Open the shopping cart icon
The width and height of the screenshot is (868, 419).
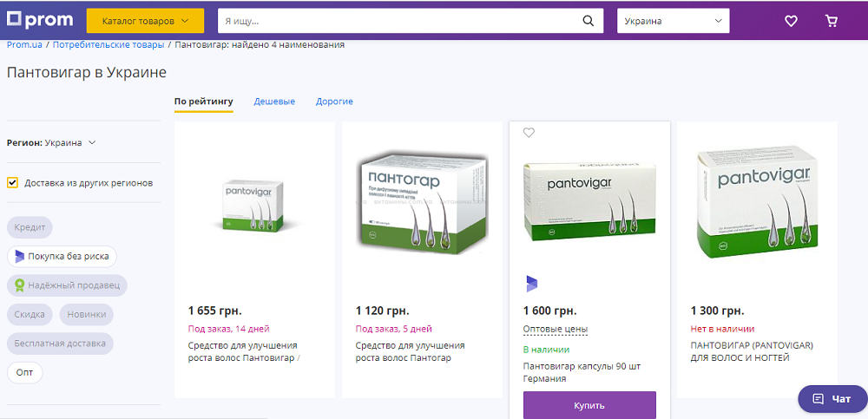831,21
